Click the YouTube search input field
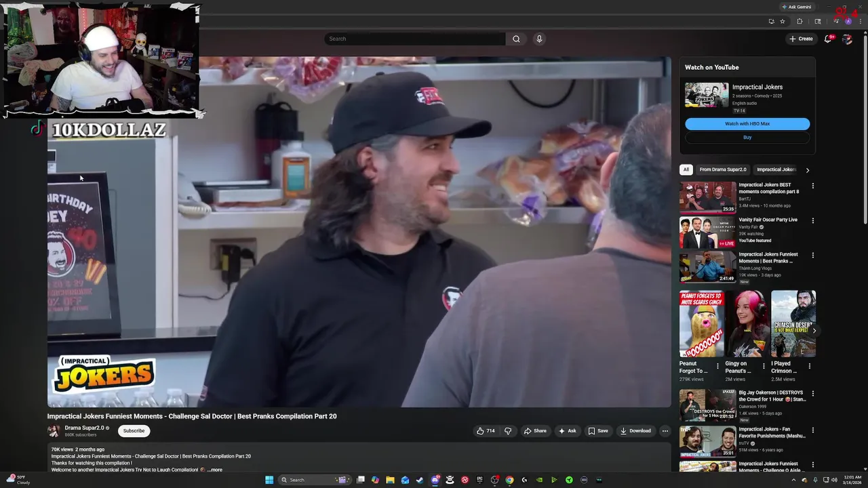The height and width of the screenshot is (488, 868). coord(414,39)
